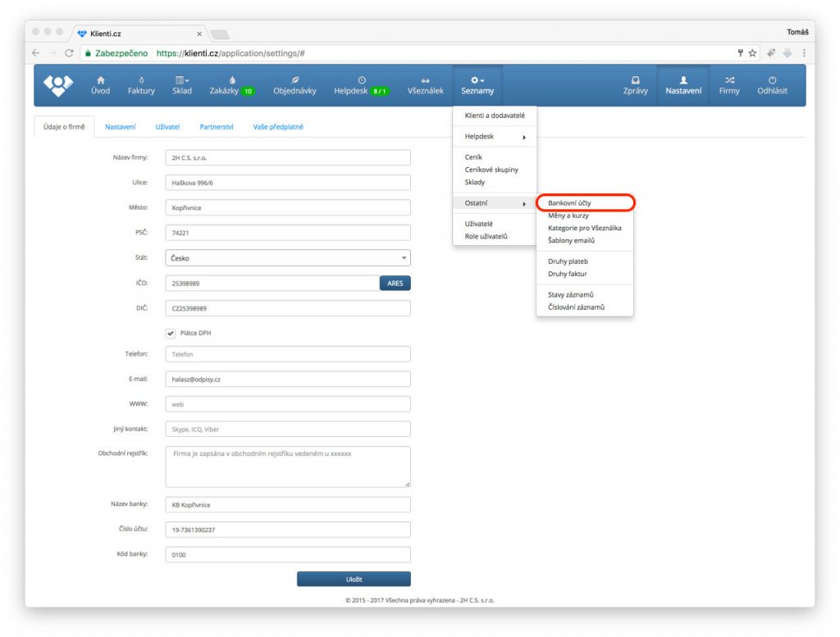Expand the Helpdesk submenu in Seznamy
Image resolution: width=840 pixels, height=637 pixels.
(495, 137)
